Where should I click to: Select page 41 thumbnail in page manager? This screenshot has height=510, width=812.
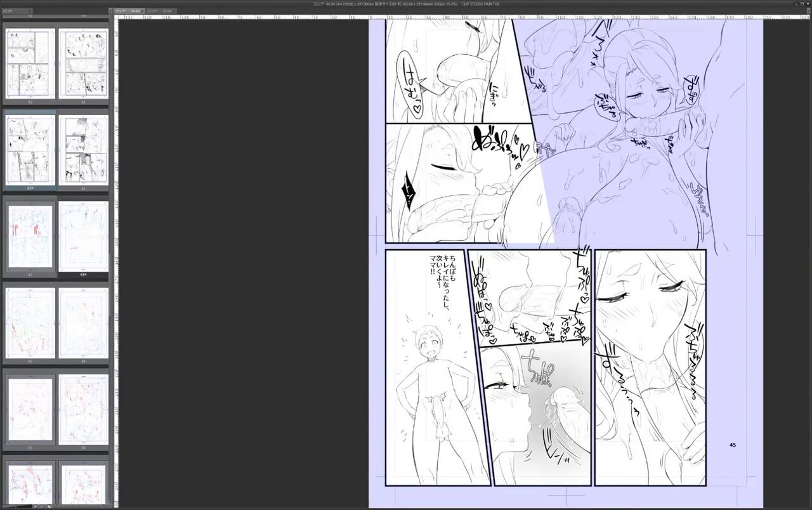(30, 63)
